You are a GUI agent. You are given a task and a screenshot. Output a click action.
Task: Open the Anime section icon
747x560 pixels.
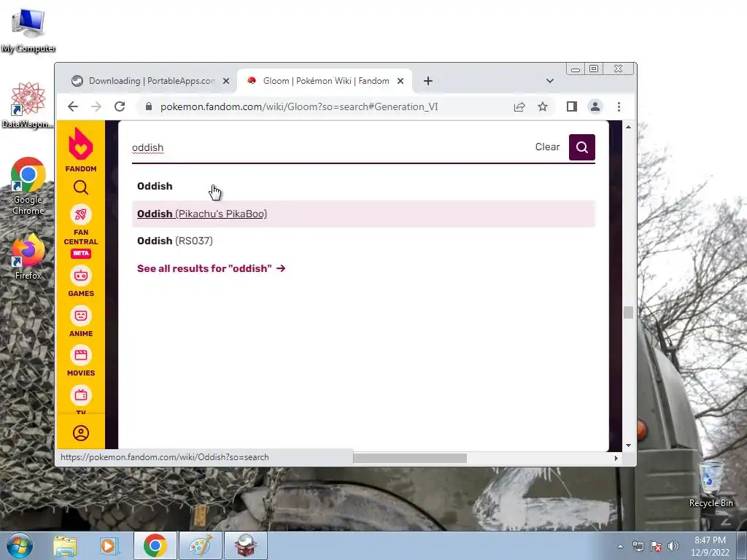pos(80,316)
